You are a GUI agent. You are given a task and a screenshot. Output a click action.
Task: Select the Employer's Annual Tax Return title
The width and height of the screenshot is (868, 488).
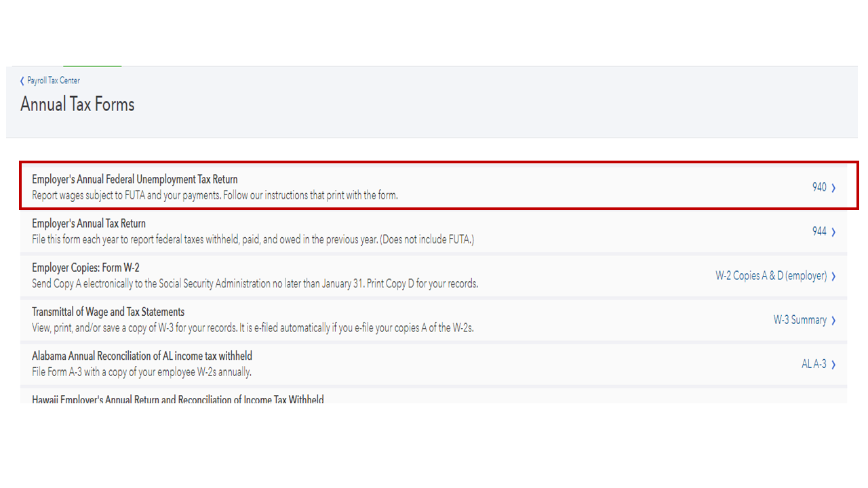[x=89, y=224]
